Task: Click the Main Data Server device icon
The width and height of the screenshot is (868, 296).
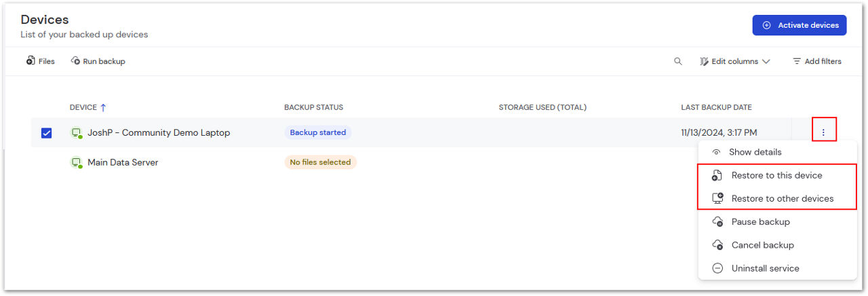Action: coord(77,163)
